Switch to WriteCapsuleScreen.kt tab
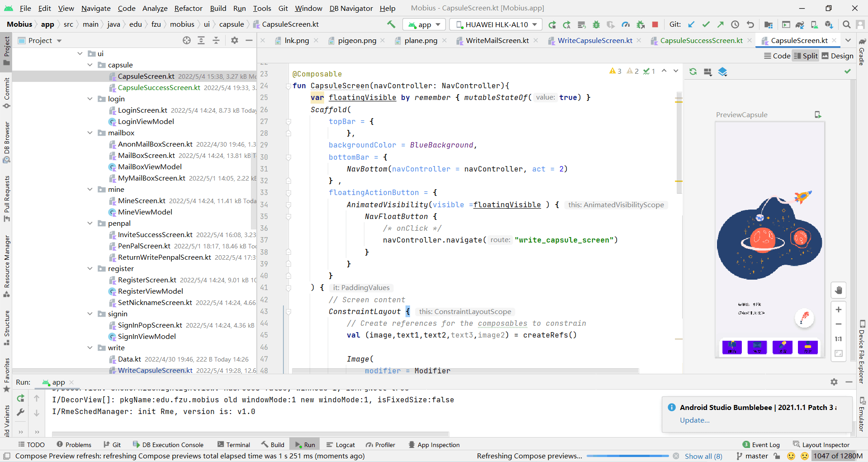The image size is (868, 462). tap(595, 40)
